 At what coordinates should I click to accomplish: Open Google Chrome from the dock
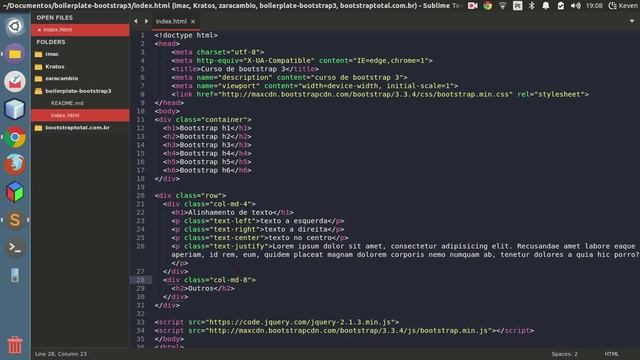coord(15,137)
